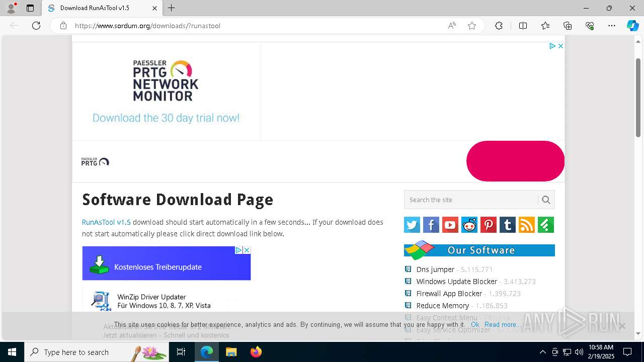
Task: Open Settings and more menu
Action: tap(612, 26)
